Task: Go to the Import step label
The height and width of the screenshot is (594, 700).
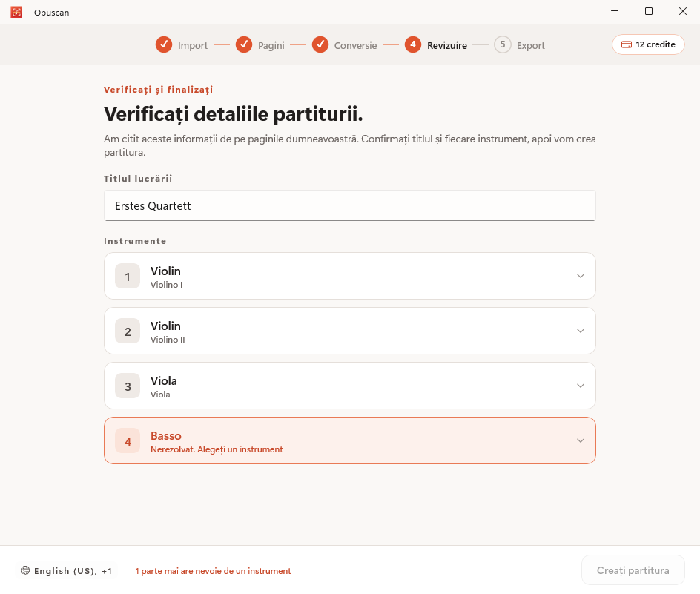Action: click(x=193, y=45)
